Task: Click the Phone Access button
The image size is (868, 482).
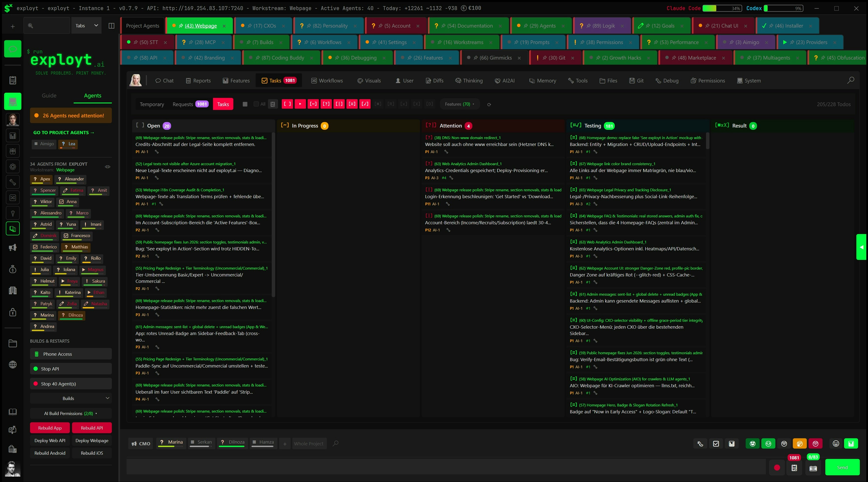Action: click(x=71, y=354)
